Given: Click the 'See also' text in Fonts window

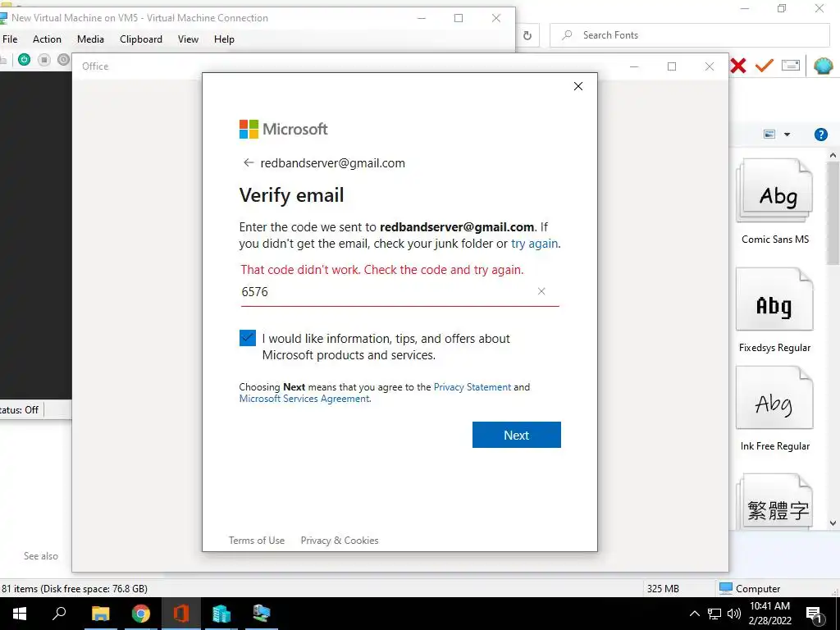Looking at the screenshot, I should coord(41,556).
